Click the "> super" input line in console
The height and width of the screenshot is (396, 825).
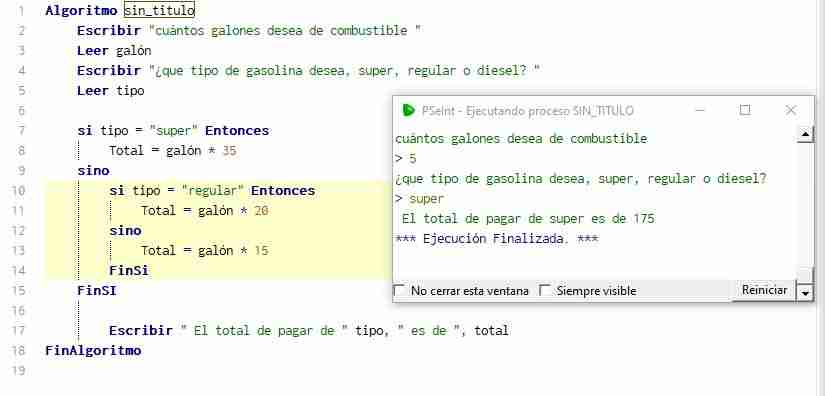point(419,199)
